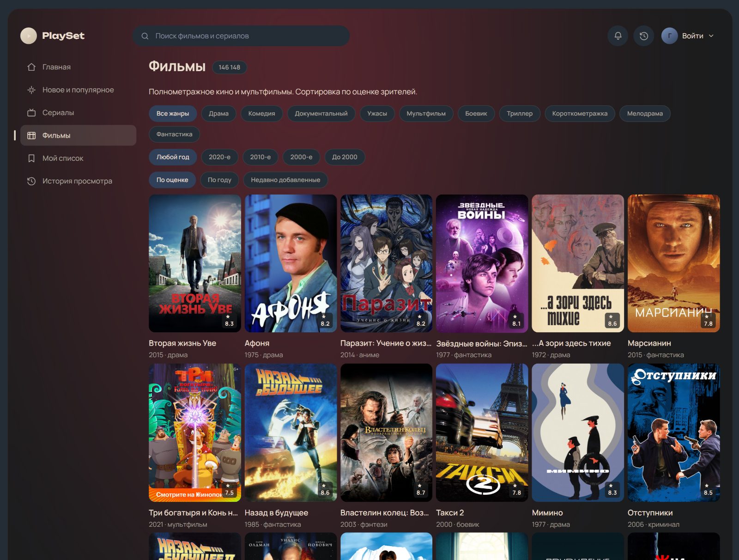Open Мой список bookmark icon
Viewport: 739px width, 560px height.
click(x=31, y=158)
